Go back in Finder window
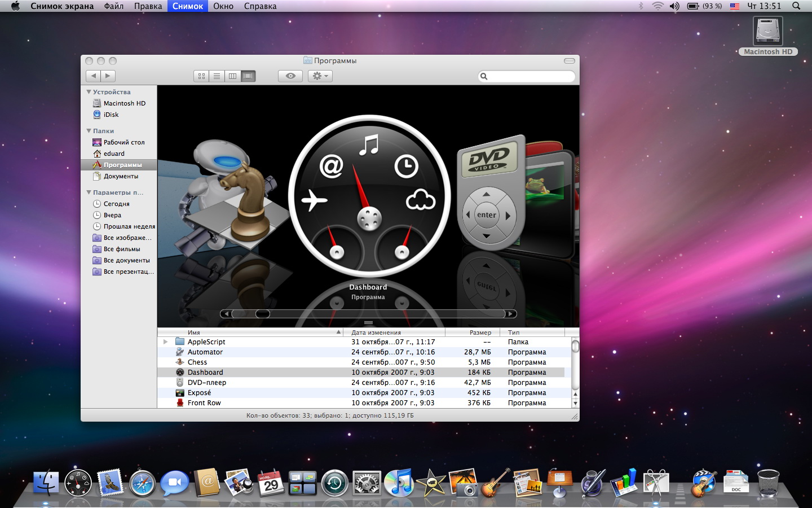812x508 pixels. (94, 76)
